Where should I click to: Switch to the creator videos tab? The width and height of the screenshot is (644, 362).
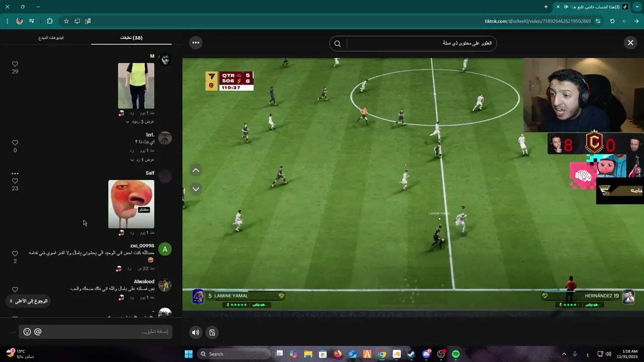51,38
